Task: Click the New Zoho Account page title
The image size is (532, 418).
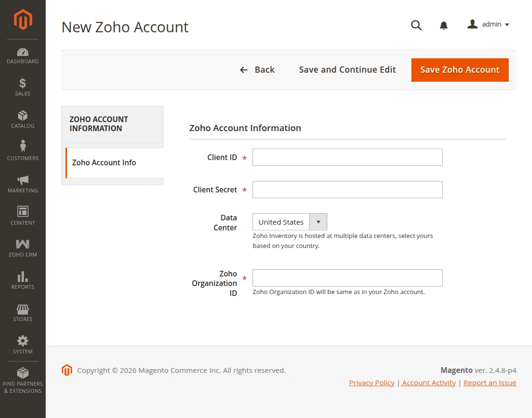Action: [125, 27]
